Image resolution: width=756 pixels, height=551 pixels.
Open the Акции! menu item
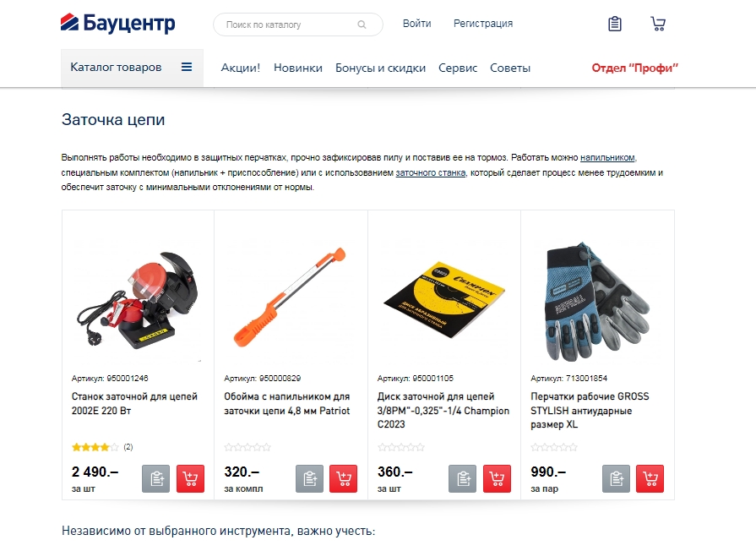click(241, 68)
